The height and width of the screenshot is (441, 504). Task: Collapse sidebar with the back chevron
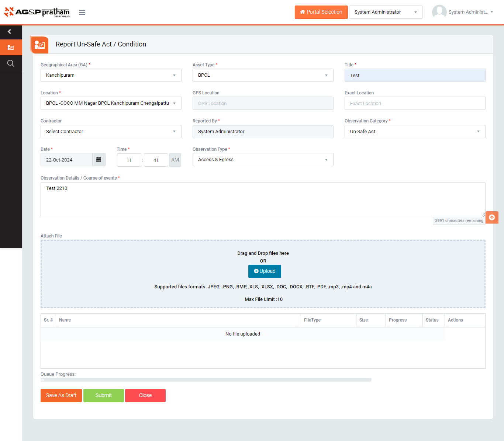tap(10, 32)
